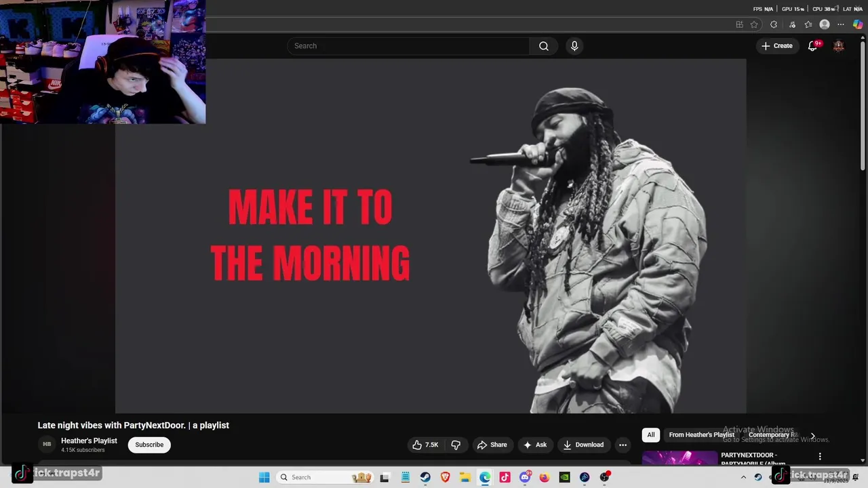The image size is (868, 488).
Task: Select the All filter chip
Action: pyautogui.click(x=651, y=435)
